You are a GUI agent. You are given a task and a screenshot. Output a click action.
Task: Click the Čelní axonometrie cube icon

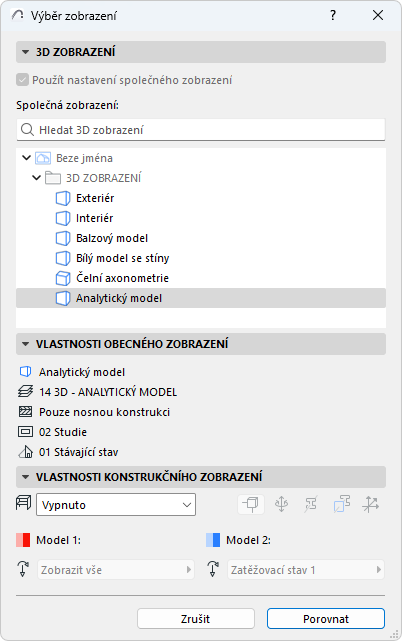[x=63, y=278]
